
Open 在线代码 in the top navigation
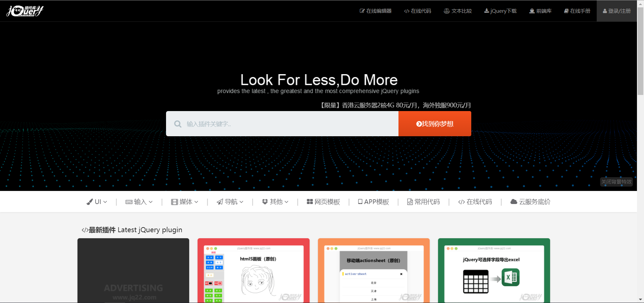pyautogui.click(x=418, y=11)
